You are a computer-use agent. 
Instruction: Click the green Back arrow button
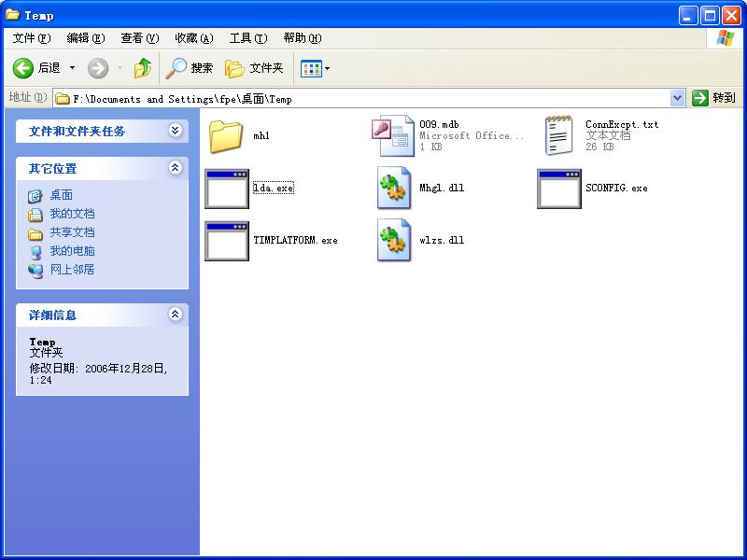22,68
